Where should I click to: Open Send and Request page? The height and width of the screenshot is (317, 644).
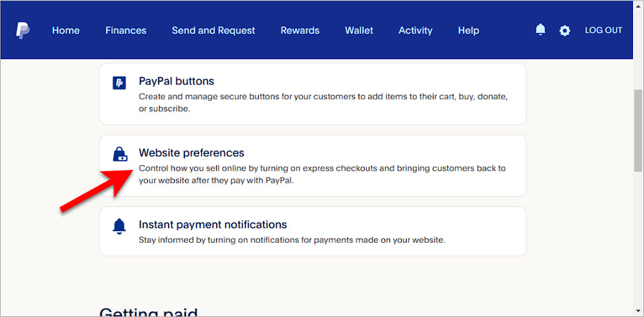[213, 30]
